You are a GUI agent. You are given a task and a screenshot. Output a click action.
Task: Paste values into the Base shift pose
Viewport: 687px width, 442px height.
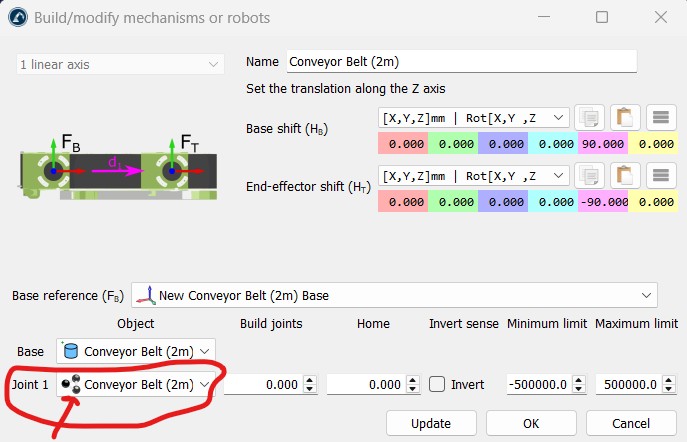pyautogui.click(x=623, y=118)
